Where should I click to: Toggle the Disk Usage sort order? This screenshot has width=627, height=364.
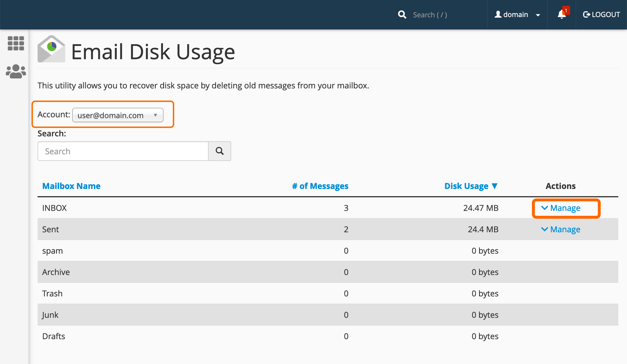[x=470, y=186]
